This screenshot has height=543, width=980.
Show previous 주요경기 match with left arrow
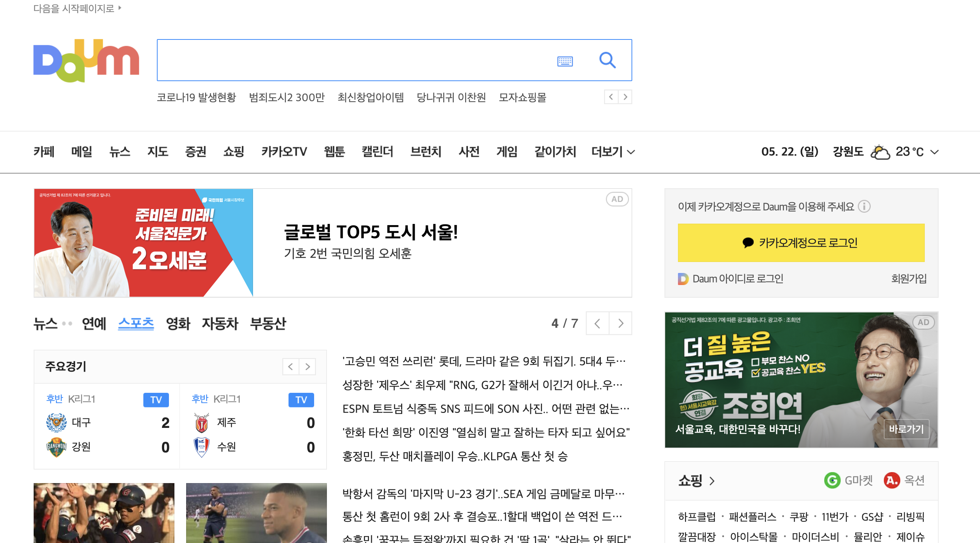point(291,367)
